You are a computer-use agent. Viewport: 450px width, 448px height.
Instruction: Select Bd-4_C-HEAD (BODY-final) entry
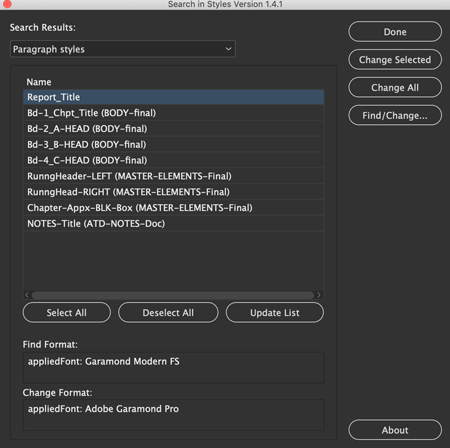click(x=174, y=160)
